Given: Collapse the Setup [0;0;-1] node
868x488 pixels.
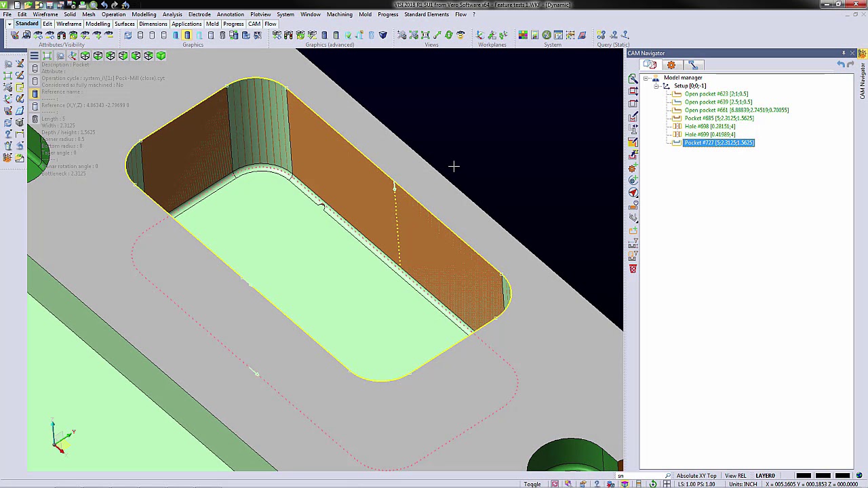Looking at the screenshot, I should pyautogui.click(x=656, y=86).
